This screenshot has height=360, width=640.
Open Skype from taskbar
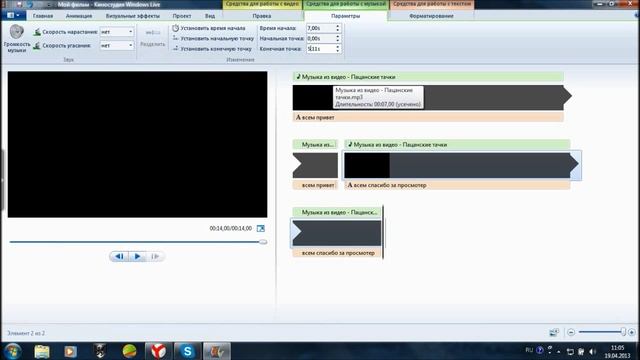coord(187,351)
